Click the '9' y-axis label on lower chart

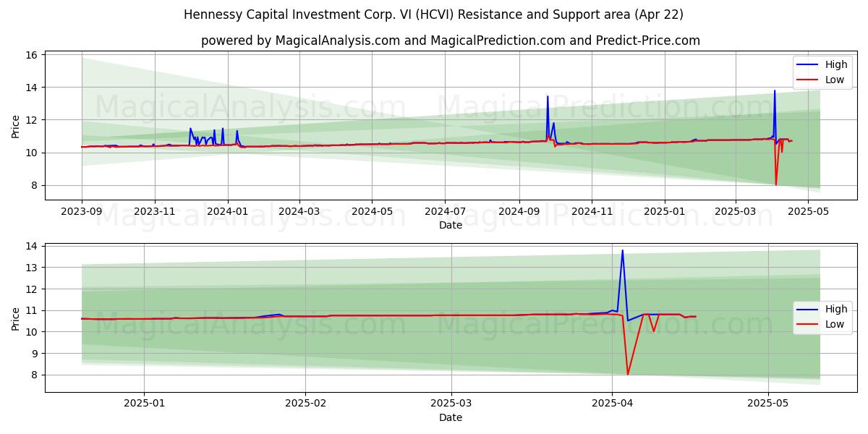click(36, 354)
